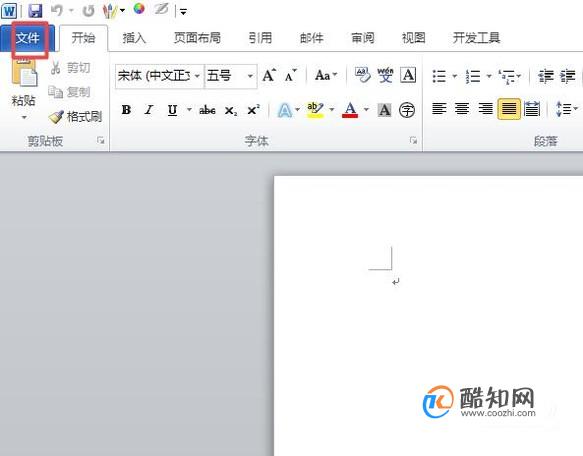The width and height of the screenshot is (583, 456).
Task: Toggle the Justify alignment button
Action: tap(509, 109)
